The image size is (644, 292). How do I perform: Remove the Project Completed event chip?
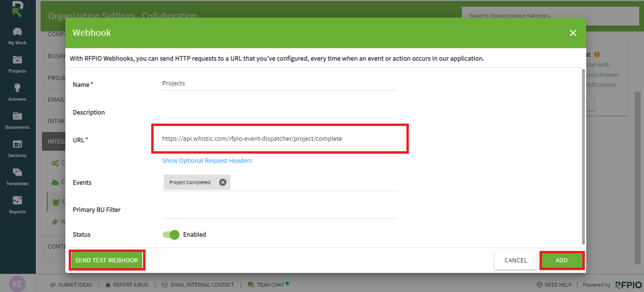223,182
